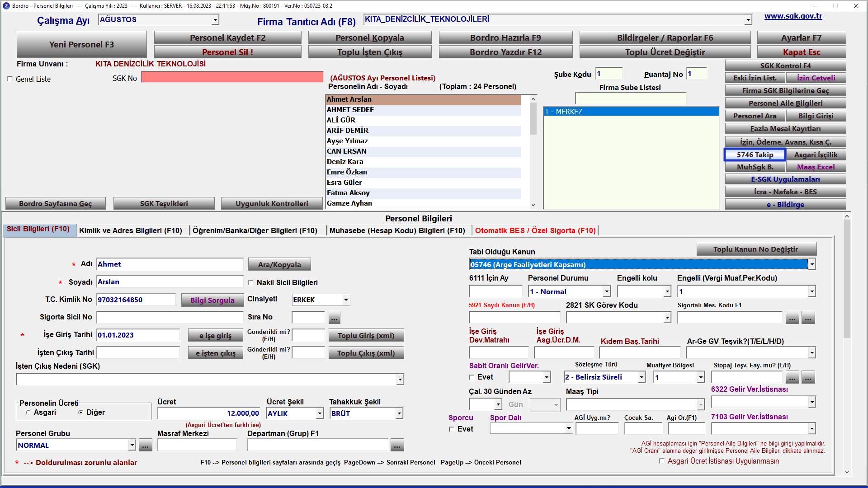Screen dimensions: 868x488
Task: Click down arrow of bottom panel scrollbar
Action: pyautogui.click(x=847, y=472)
